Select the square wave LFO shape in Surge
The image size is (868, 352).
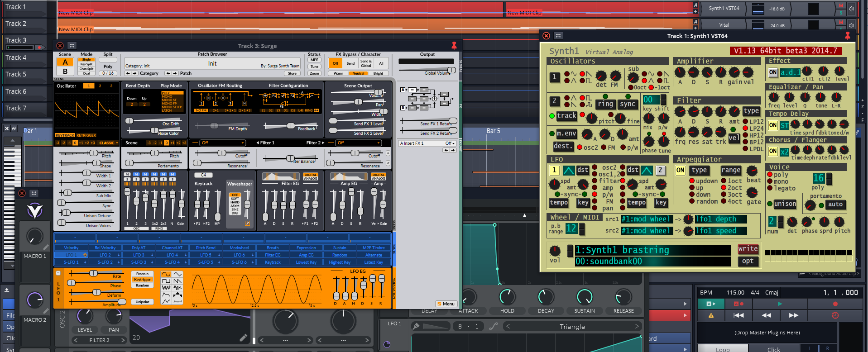[x=166, y=281]
